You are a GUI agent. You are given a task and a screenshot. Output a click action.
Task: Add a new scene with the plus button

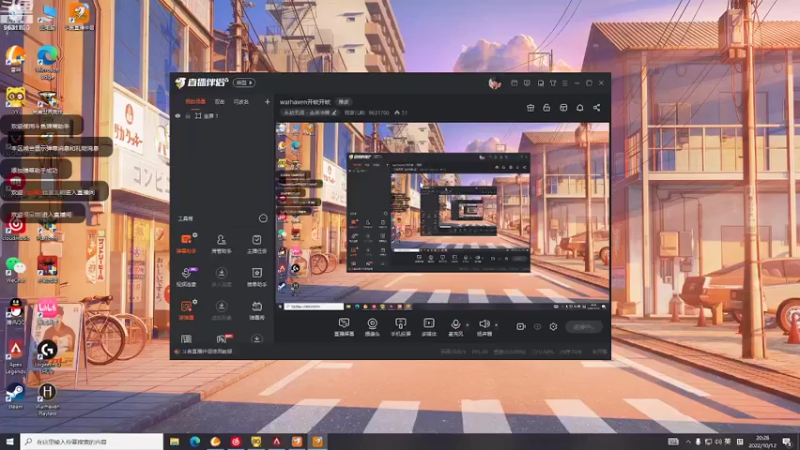(x=267, y=102)
